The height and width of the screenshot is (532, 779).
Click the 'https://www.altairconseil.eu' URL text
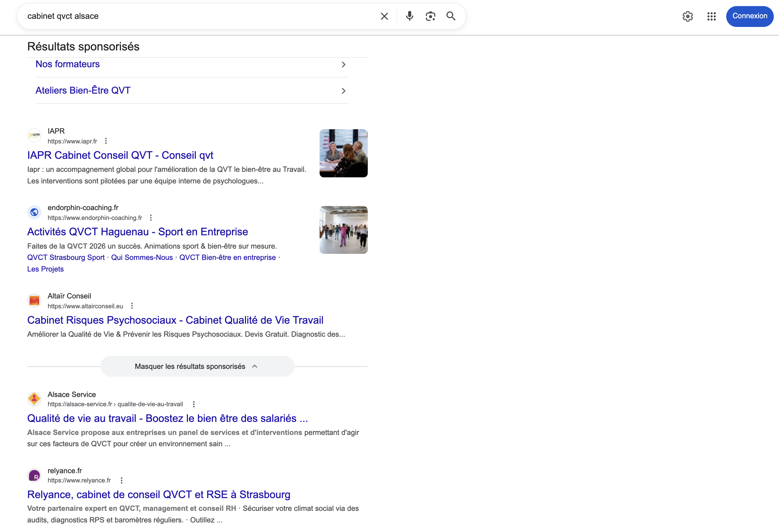click(85, 306)
